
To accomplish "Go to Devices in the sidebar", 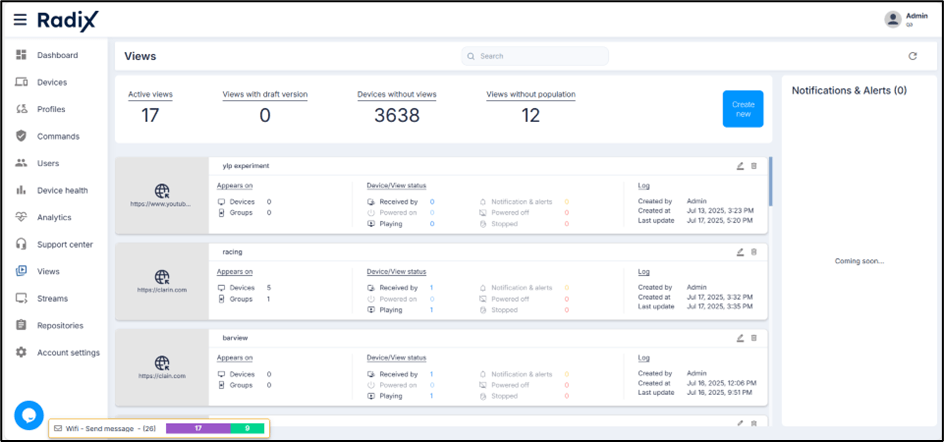I will [52, 82].
